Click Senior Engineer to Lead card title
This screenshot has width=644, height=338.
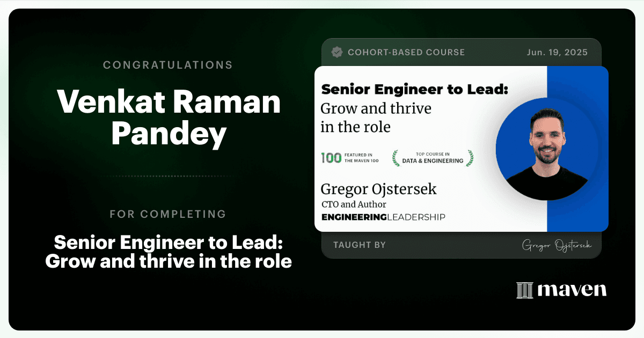click(414, 90)
